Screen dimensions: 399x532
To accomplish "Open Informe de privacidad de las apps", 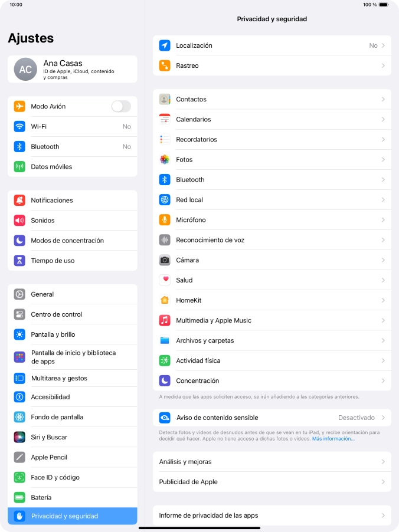I will click(x=272, y=515).
